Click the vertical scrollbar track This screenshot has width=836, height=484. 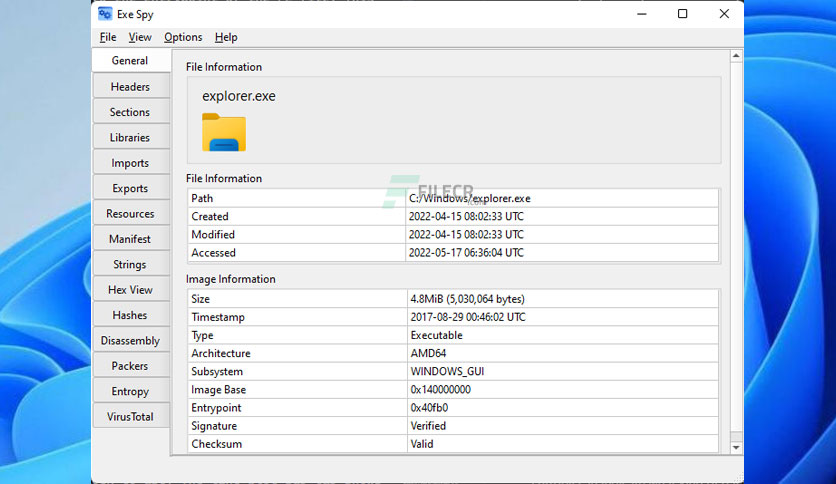coord(736,245)
